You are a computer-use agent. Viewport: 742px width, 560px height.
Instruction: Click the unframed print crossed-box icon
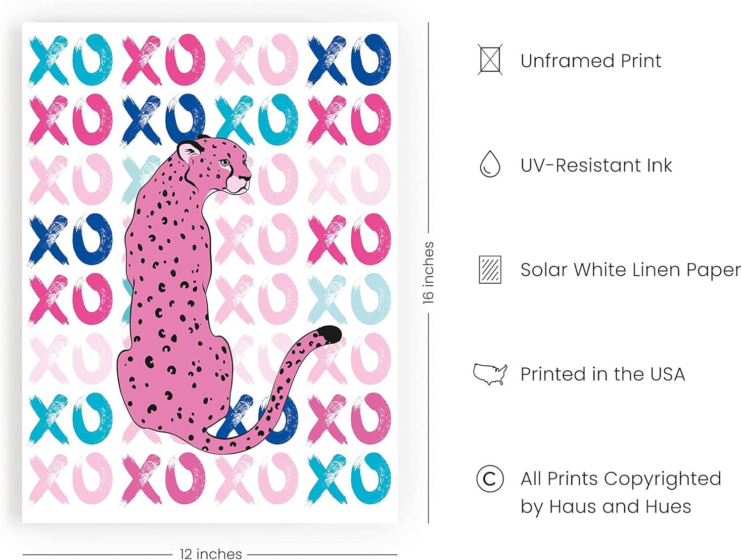490,60
